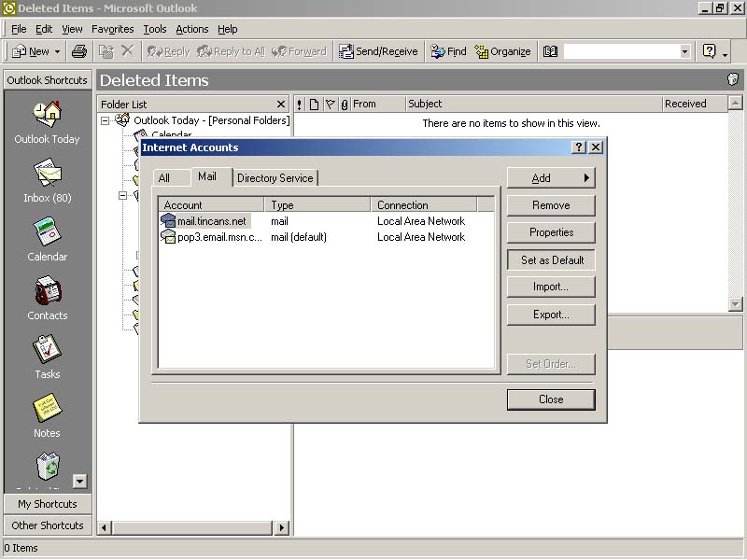Click the Close button in Internet Accounts
747x560 pixels.
pyautogui.click(x=551, y=399)
